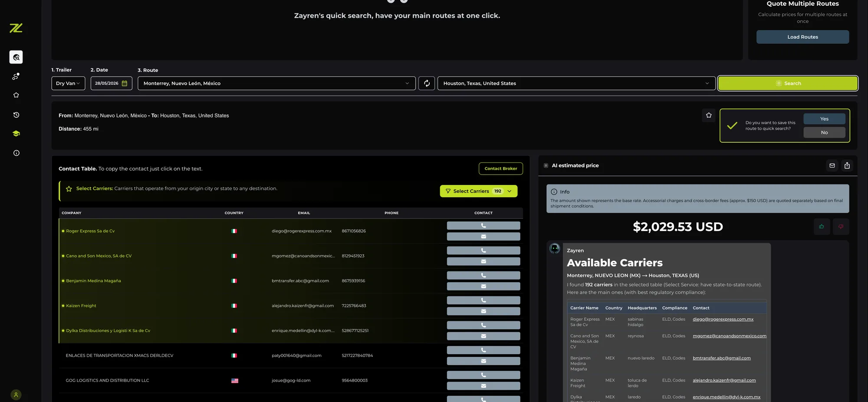Copy email diego@rogerexpress.com.mx in contact table
The height and width of the screenshot is (402, 868).
coord(302,231)
